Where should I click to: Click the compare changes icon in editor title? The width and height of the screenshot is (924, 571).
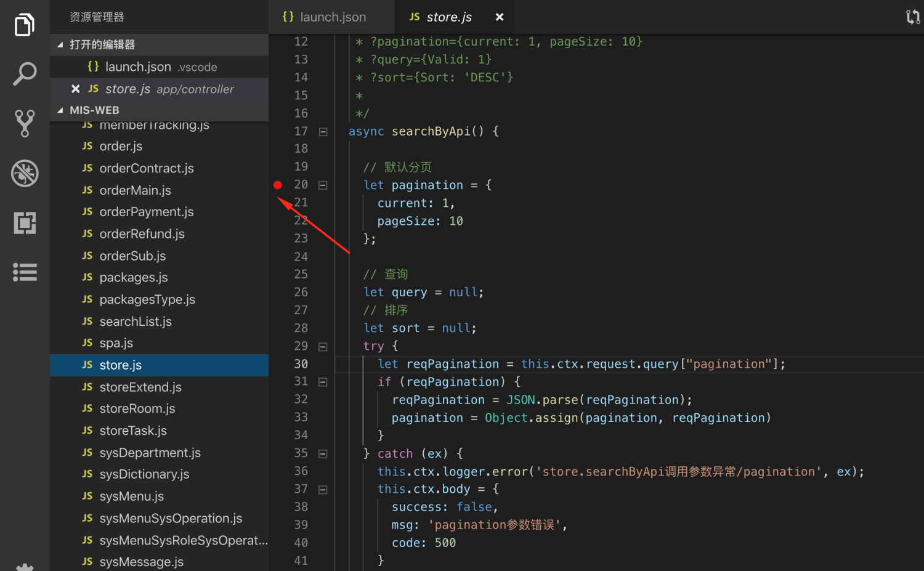click(x=913, y=17)
